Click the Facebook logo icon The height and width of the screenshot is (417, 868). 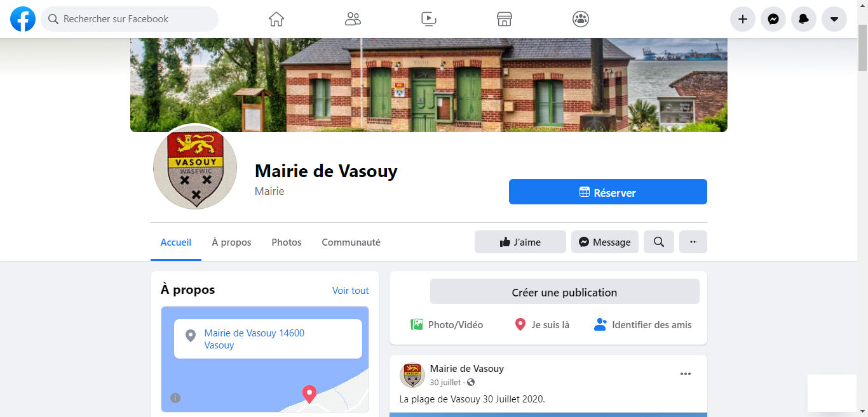click(23, 19)
